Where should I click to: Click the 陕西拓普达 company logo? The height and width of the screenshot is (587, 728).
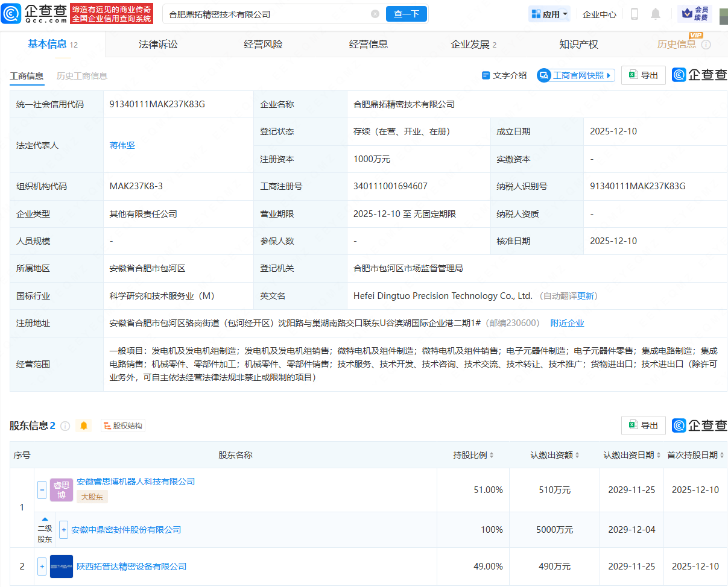[x=62, y=567]
